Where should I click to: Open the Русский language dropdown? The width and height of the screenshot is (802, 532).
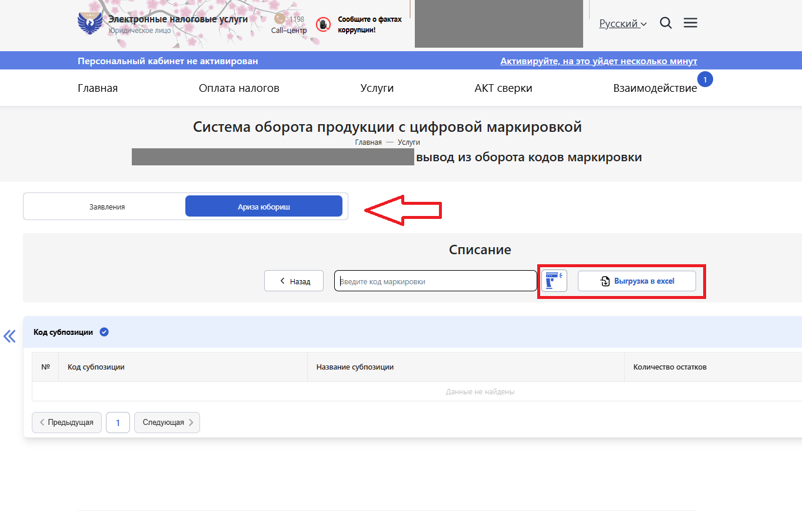[x=623, y=24]
